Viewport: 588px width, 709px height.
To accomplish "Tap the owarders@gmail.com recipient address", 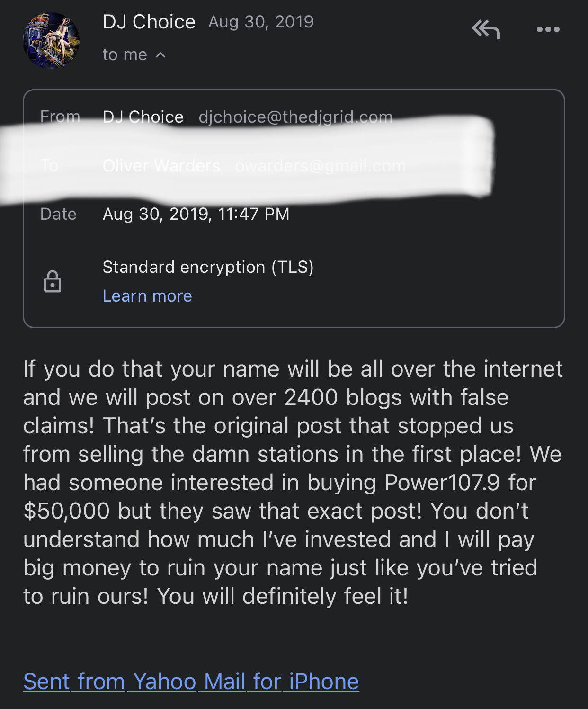I will click(321, 166).
